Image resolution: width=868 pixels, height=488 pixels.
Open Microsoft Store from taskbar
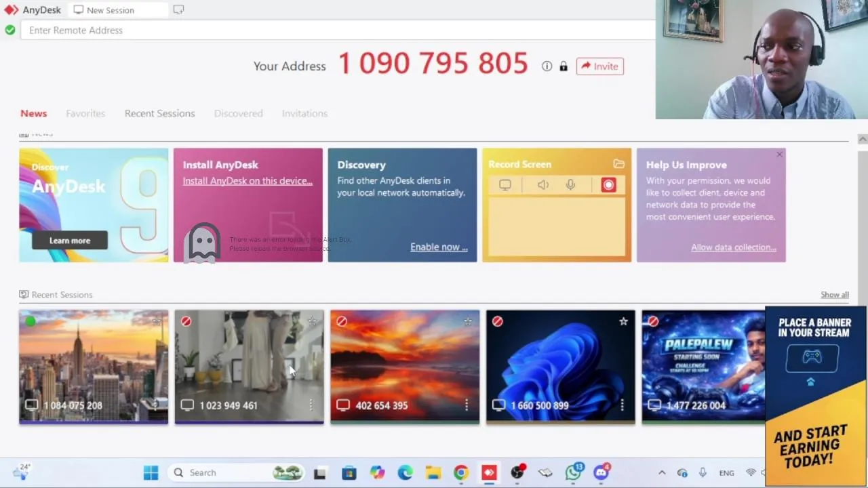[x=349, y=472]
